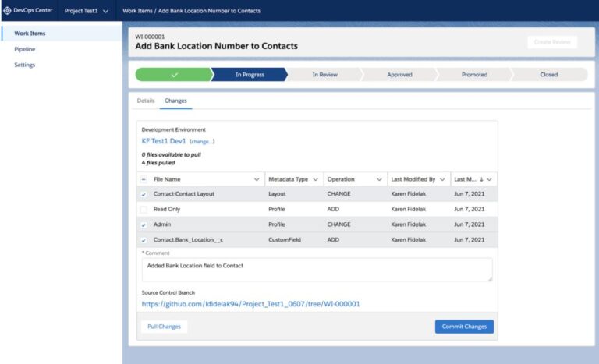Image resolution: width=599 pixels, height=364 pixels.
Task: Open Pipeline in the left sidebar
Action: click(25, 49)
